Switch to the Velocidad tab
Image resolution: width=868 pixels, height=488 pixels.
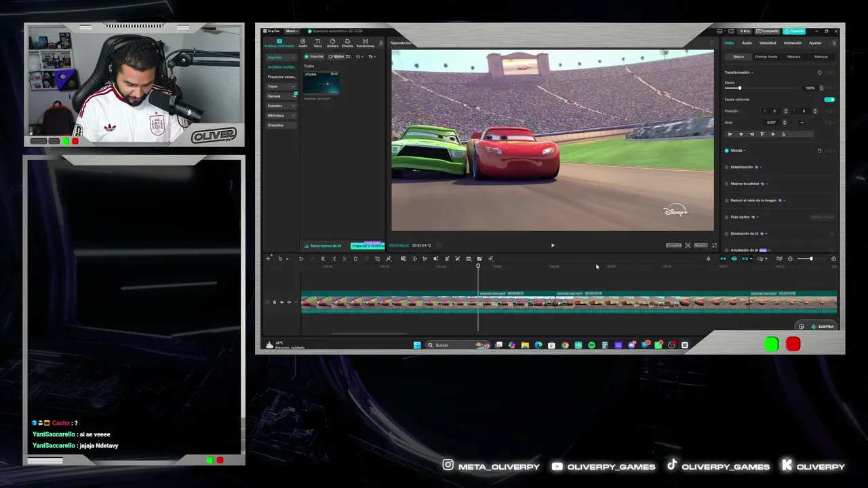point(768,43)
